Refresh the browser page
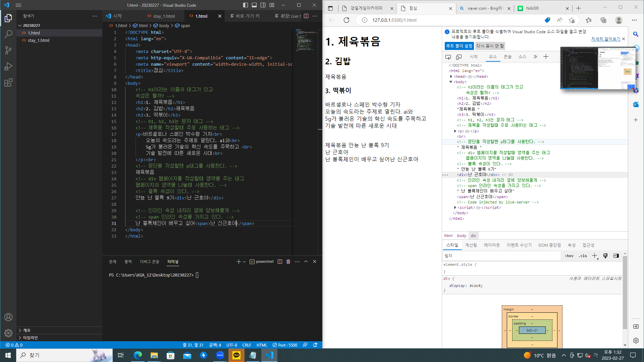 coord(346,20)
